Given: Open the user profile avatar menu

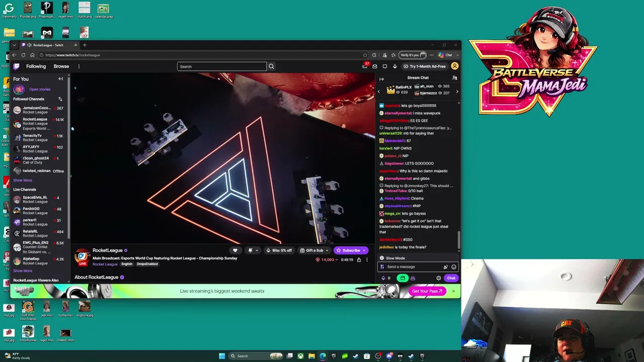Looking at the screenshot, I should [x=455, y=66].
